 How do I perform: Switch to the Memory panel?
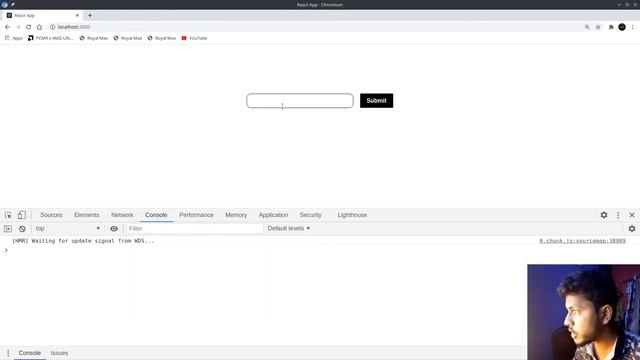point(236,215)
